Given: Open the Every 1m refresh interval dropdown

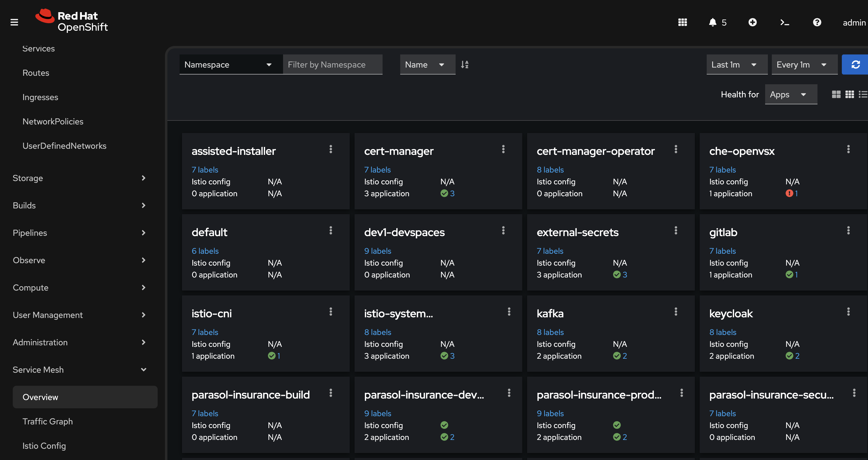Looking at the screenshot, I should 804,64.
